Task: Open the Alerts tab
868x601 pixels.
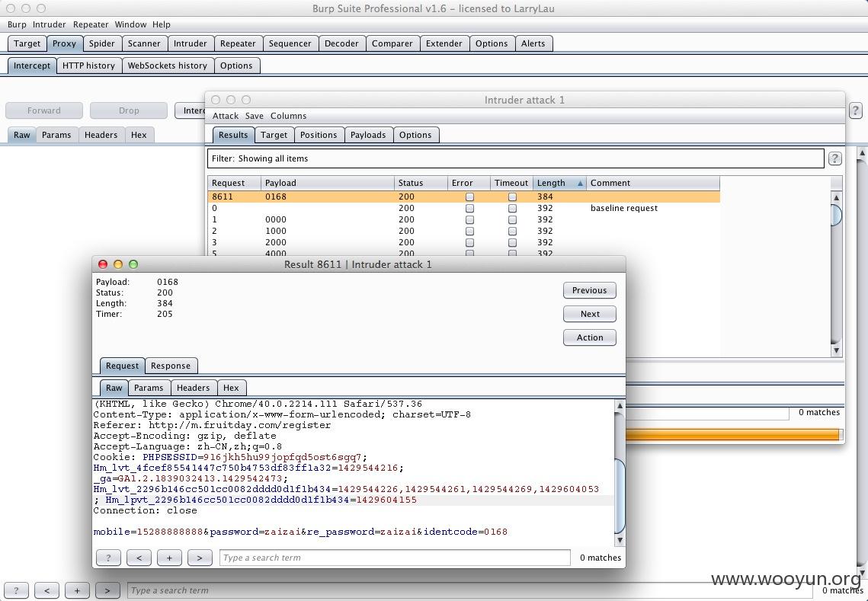Action: click(x=533, y=43)
